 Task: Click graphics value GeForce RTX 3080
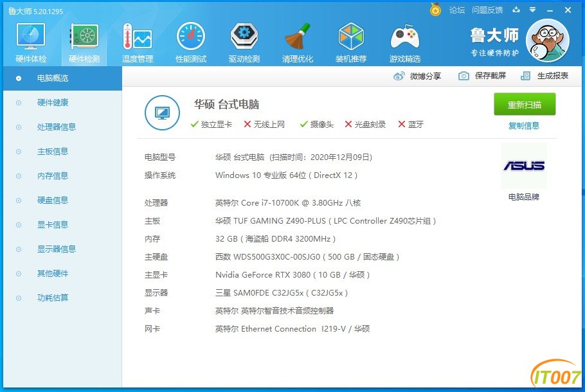tap(292, 275)
